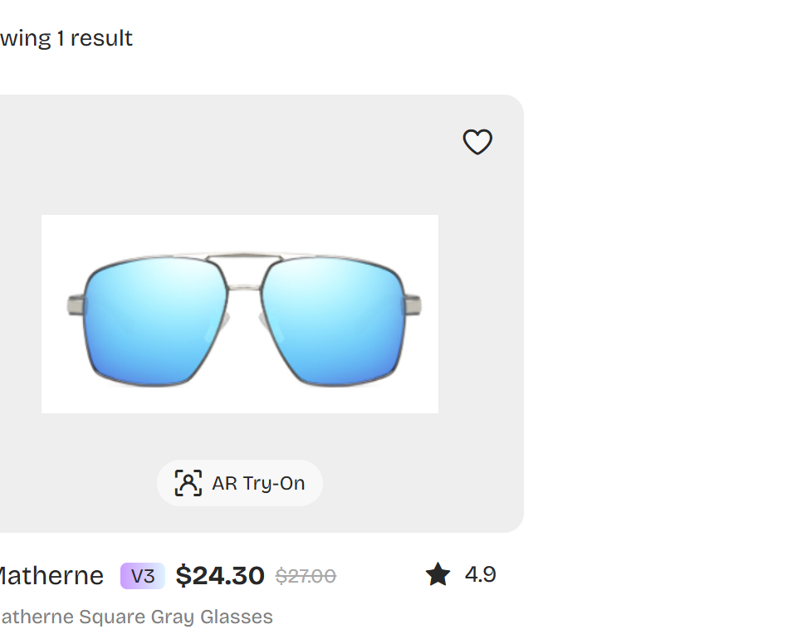Open the Matherne Square Gray Glasses link
Image resolution: width=812 pixels, height=644 pixels.
click(136, 617)
